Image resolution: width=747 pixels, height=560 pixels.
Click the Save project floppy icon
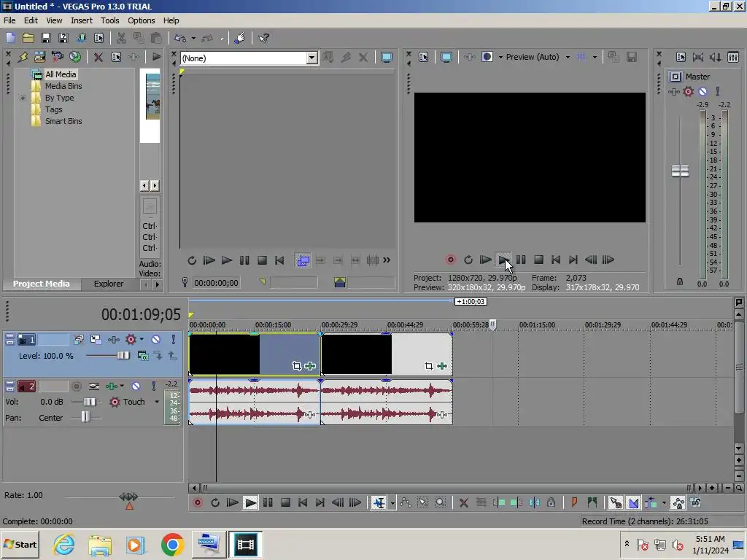click(46, 38)
